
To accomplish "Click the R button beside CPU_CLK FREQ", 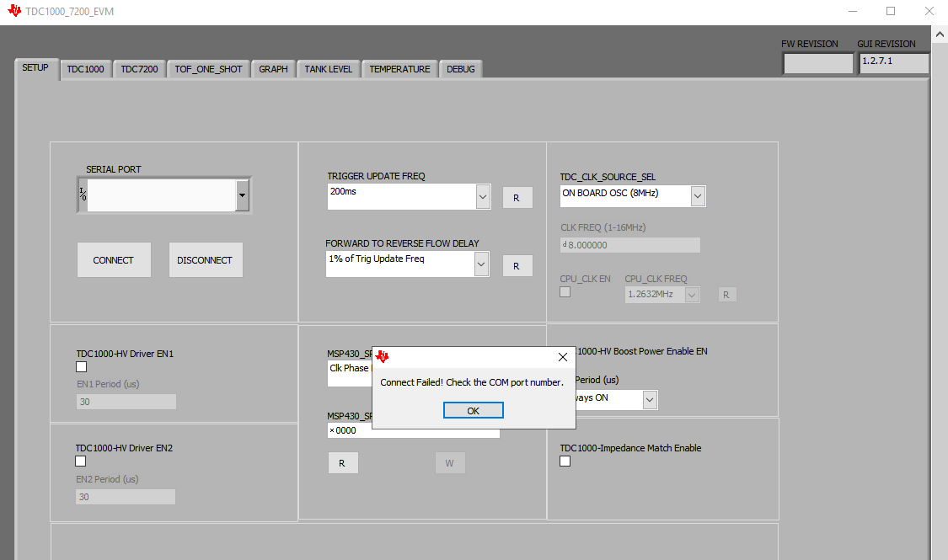I will 726,295.
